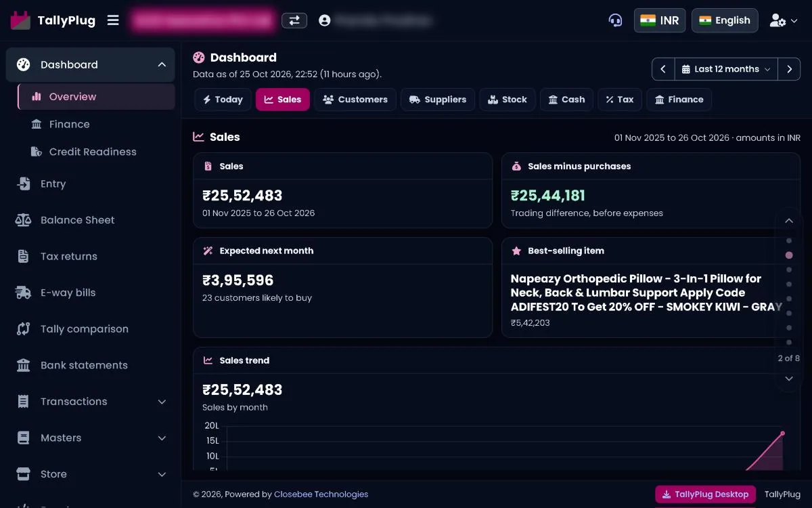The height and width of the screenshot is (508, 812).
Task: Open the Closebee Technologies link
Action: coord(321,494)
